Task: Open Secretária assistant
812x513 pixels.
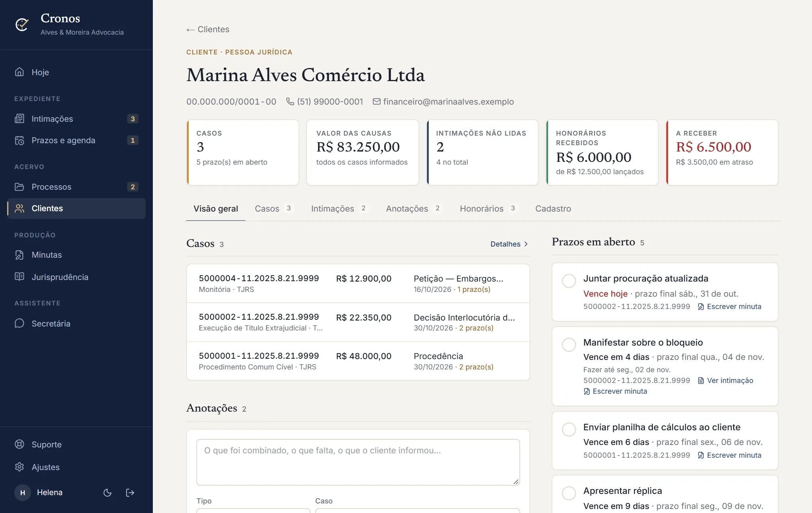Action: tap(76, 323)
